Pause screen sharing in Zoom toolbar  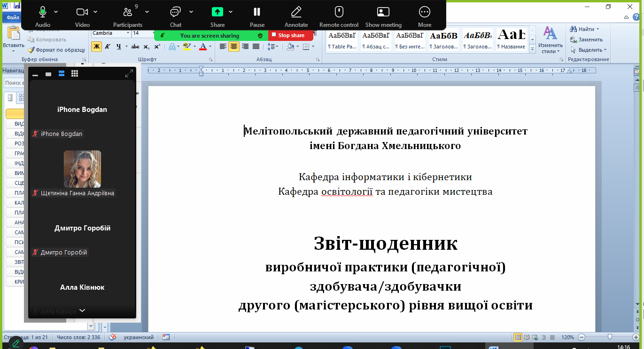tap(257, 16)
